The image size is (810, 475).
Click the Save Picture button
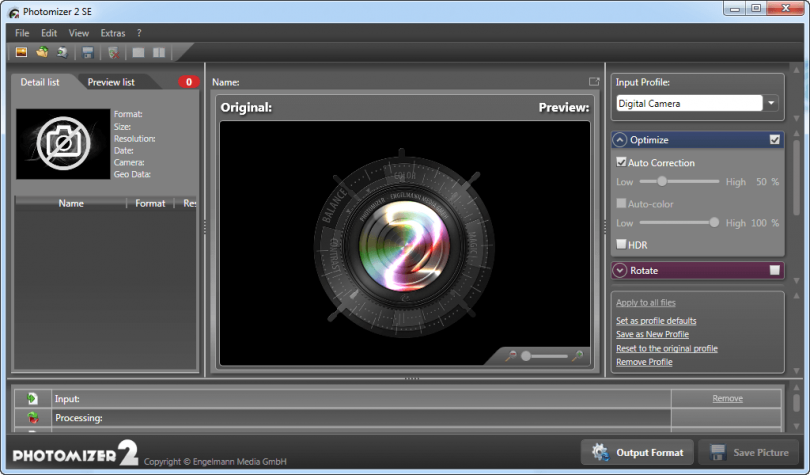(750, 452)
